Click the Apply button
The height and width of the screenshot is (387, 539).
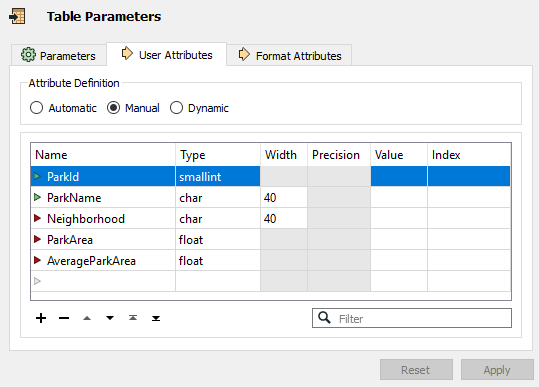497,370
